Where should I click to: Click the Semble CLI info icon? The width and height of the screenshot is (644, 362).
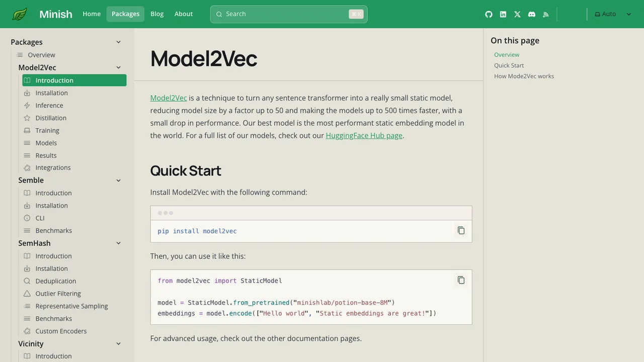[27, 218]
